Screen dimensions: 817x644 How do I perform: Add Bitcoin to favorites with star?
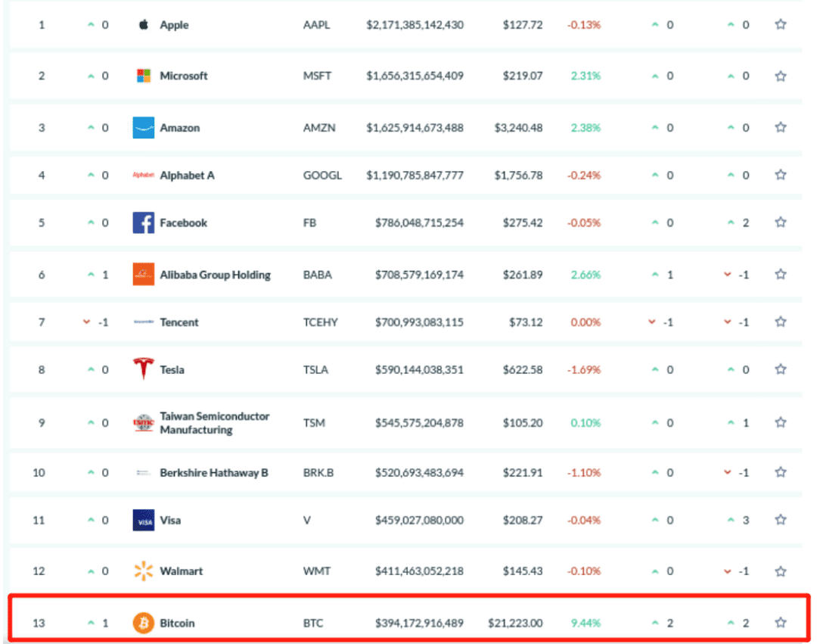point(781,622)
